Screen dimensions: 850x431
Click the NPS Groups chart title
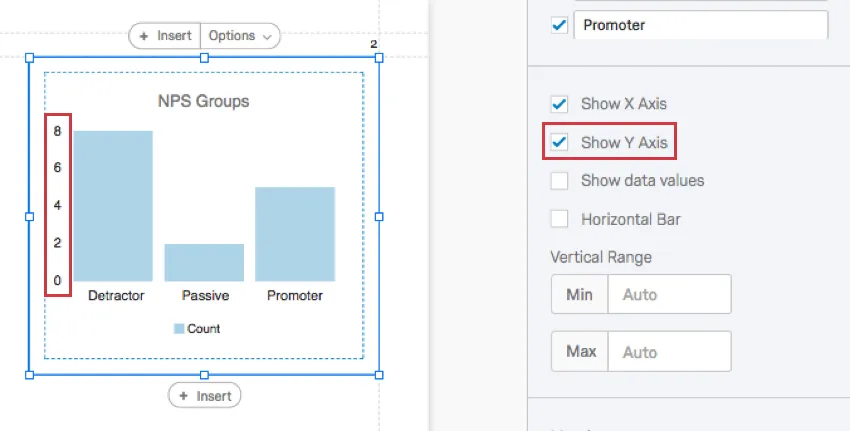pos(204,101)
